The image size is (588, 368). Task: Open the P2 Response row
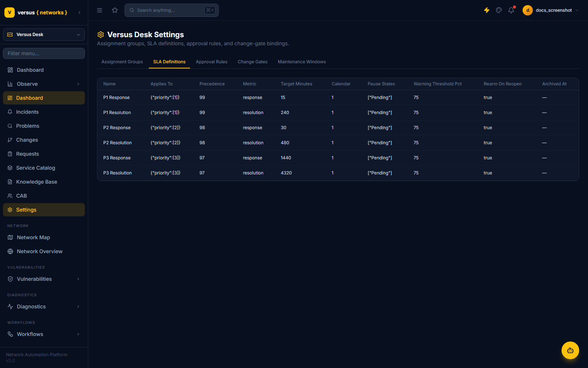[x=338, y=128]
